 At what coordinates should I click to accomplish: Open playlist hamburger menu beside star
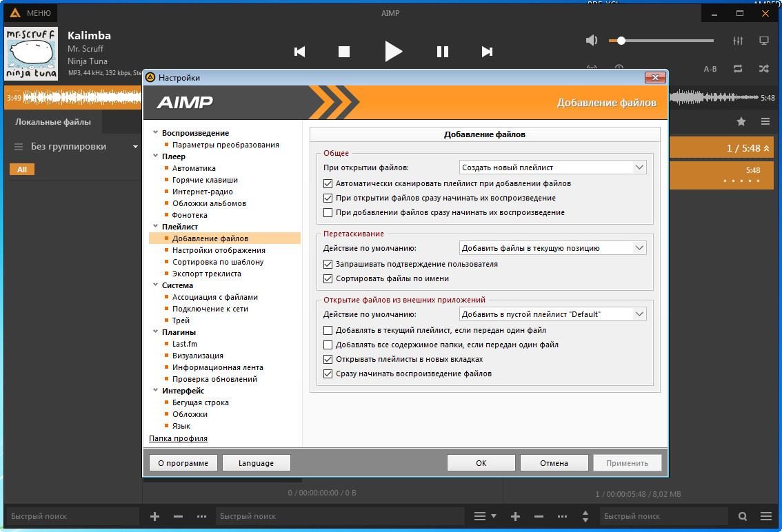(765, 121)
